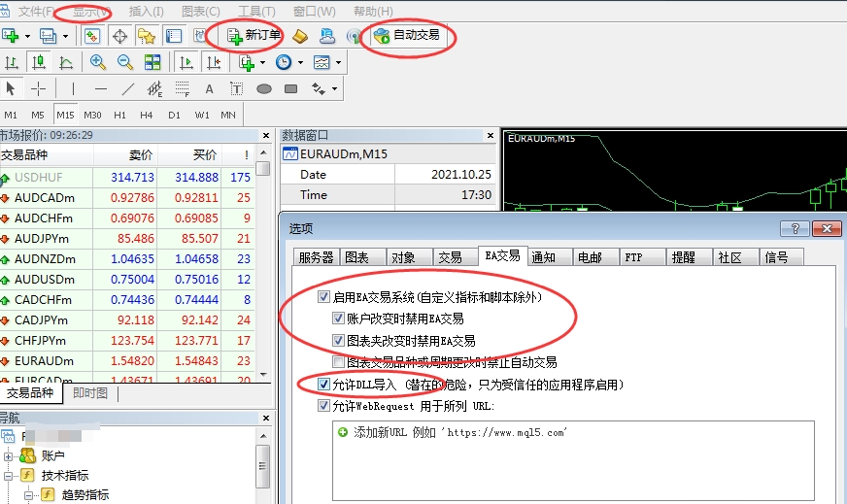Click the signals antenna icon

354,36
